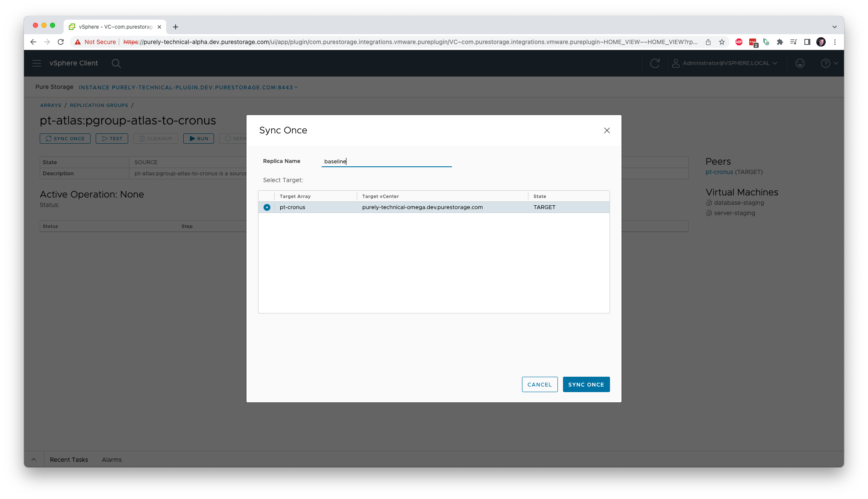Go to ARRAYS breadcrumb
The height and width of the screenshot is (499, 868).
pyautogui.click(x=51, y=105)
